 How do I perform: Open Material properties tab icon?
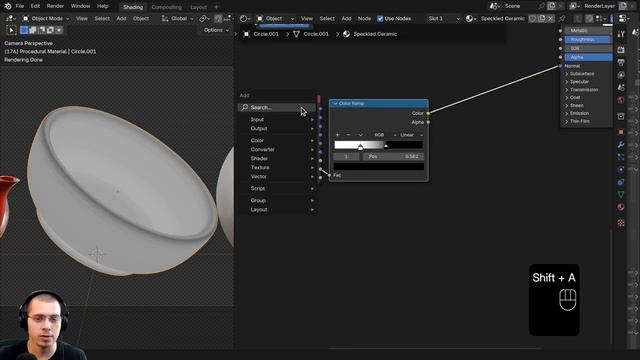[x=621, y=207]
